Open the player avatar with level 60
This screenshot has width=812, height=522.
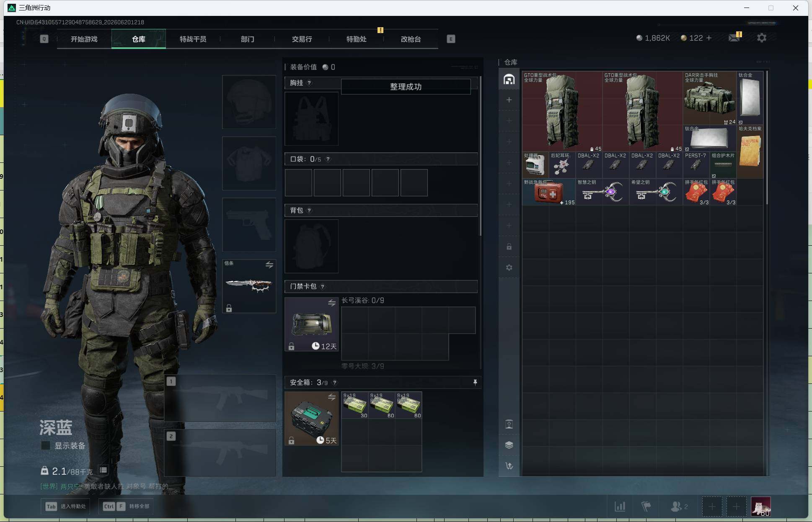[x=761, y=507]
